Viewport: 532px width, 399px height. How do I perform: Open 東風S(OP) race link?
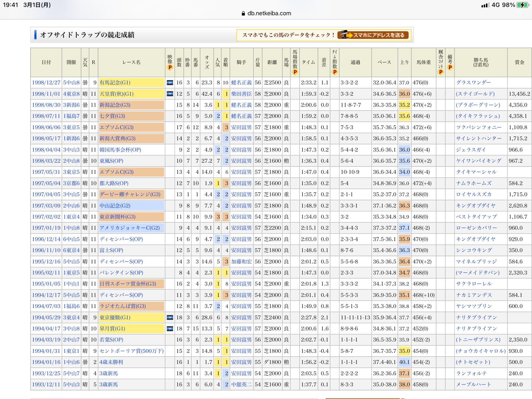(x=111, y=161)
